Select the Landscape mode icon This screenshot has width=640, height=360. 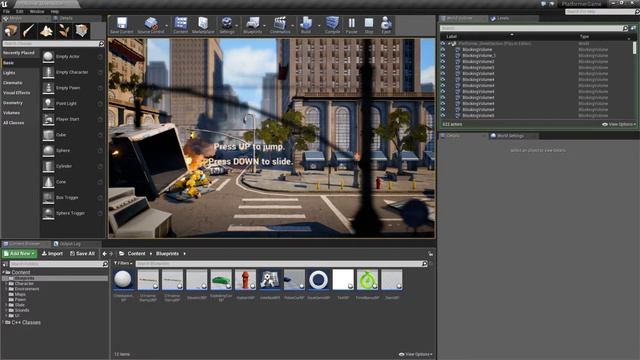coord(46,31)
